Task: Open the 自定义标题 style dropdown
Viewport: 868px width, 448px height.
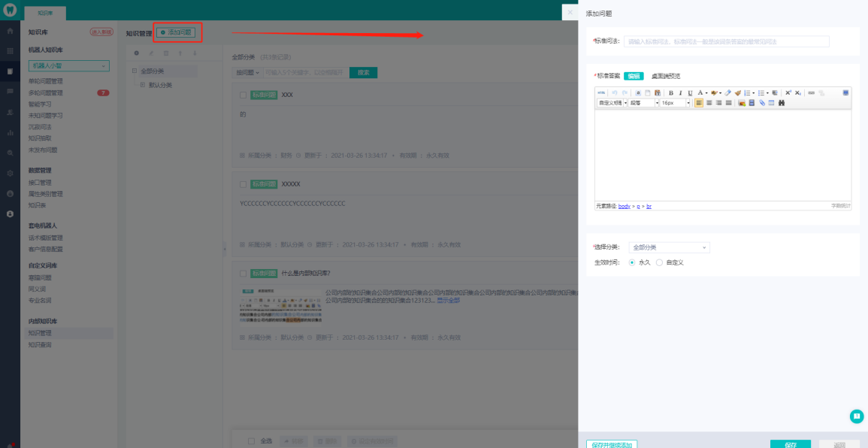Action: tap(612, 103)
